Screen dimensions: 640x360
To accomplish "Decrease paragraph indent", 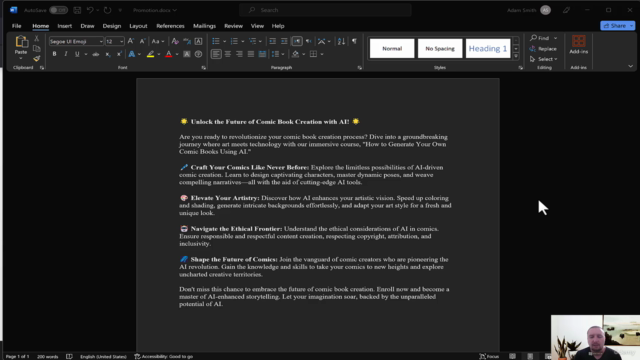I will (x=272, y=41).
